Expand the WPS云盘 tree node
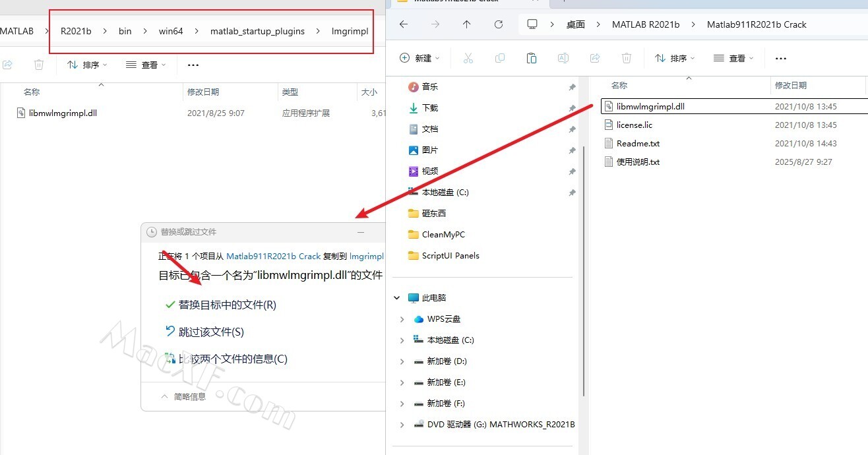Viewport: 868px width, 455px height. click(x=402, y=319)
